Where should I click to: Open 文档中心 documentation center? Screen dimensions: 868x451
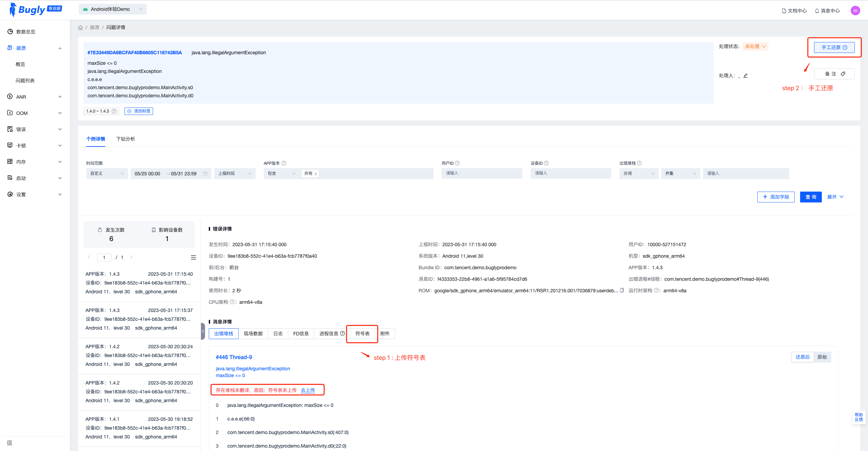pyautogui.click(x=794, y=11)
